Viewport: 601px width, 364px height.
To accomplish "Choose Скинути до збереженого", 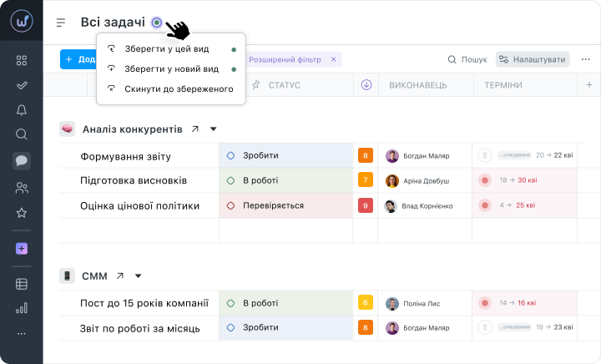I will pos(178,88).
